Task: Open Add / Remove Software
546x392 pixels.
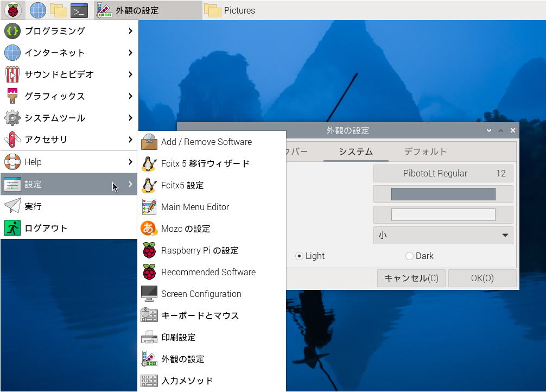Action: click(x=206, y=142)
